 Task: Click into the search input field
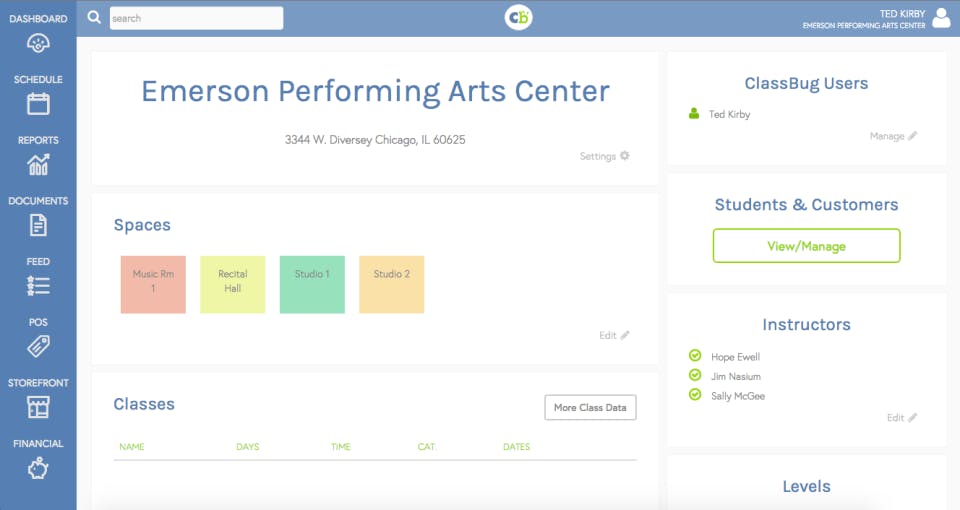[x=196, y=18]
